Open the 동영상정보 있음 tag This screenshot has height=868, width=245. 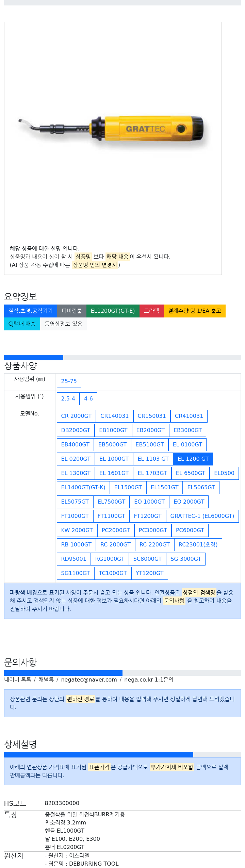63,324
